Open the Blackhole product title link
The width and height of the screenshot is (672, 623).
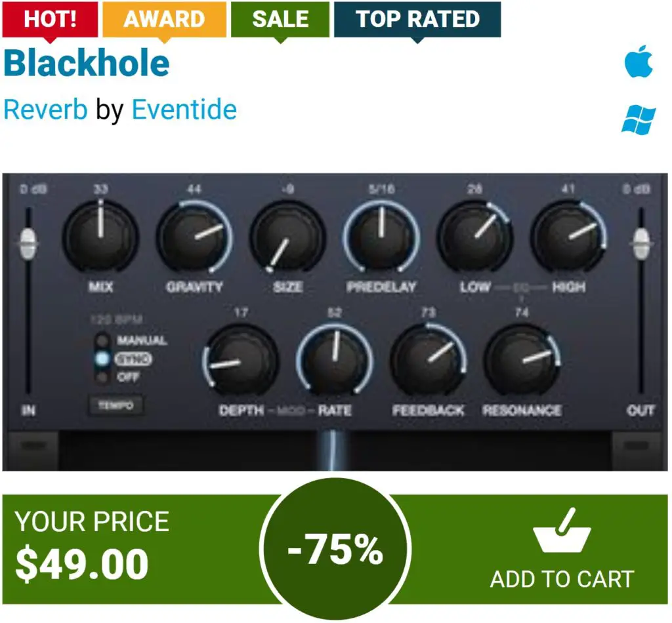tap(87, 62)
